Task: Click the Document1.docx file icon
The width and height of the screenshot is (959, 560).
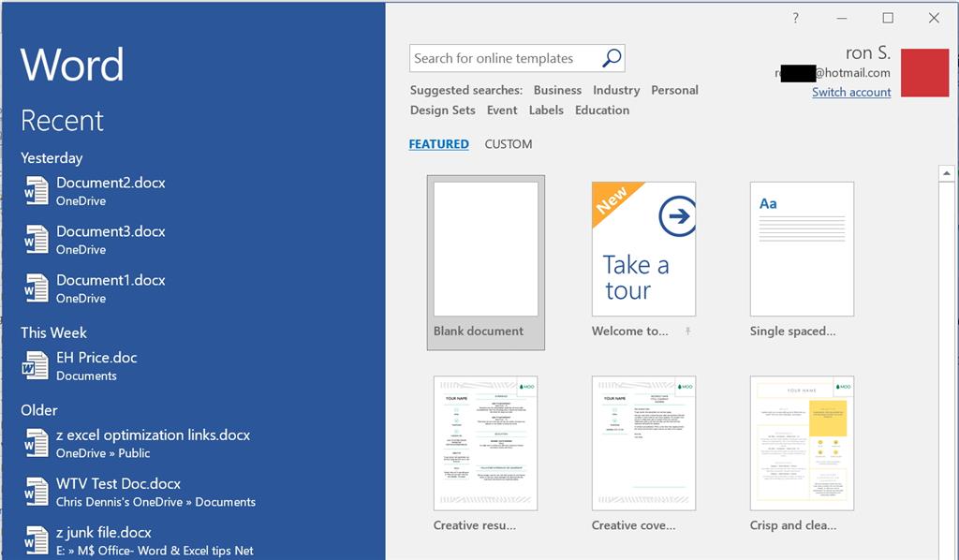Action: [37, 287]
